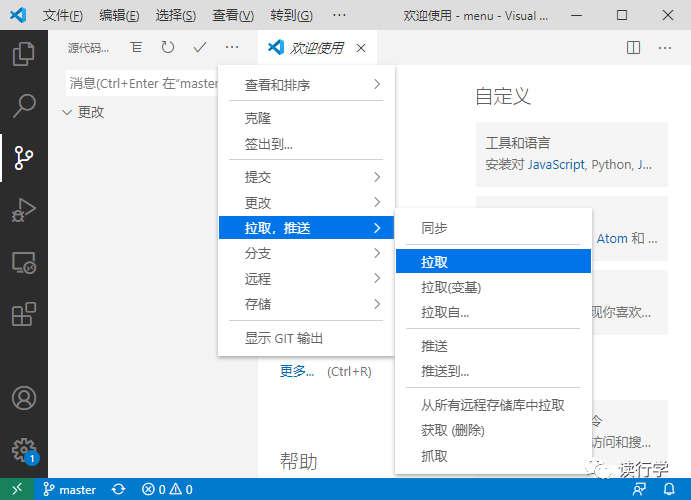691x500 pixels.
Task: Split the editor to the right
Action: click(633, 48)
